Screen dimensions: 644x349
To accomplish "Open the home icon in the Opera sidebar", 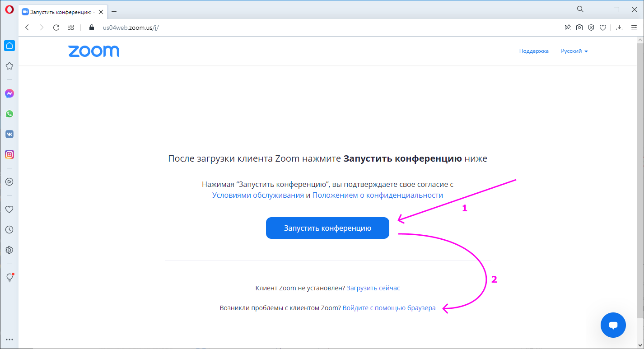I will pos(9,46).
